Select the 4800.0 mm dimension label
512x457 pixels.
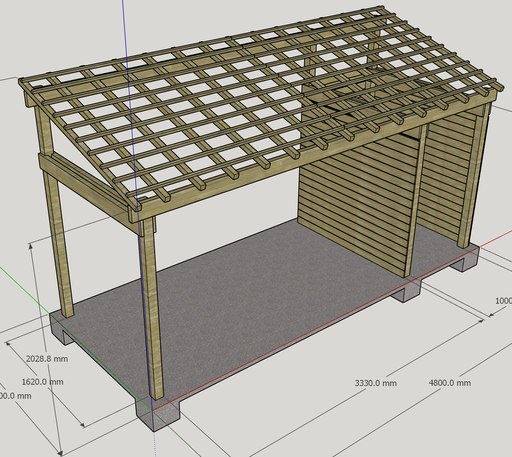[450, 383]
